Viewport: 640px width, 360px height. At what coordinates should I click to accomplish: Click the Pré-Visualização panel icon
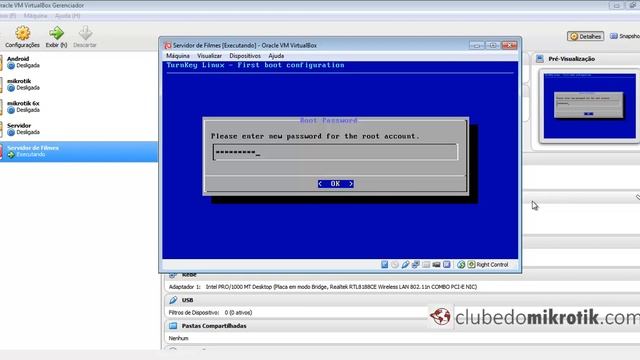point(540,59)
